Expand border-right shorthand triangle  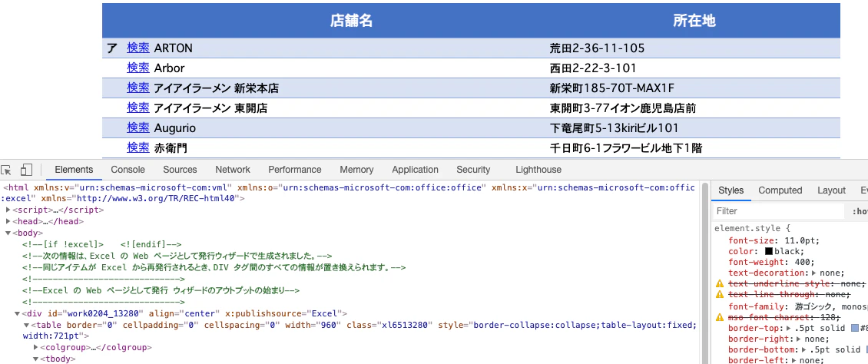(799, 339)
